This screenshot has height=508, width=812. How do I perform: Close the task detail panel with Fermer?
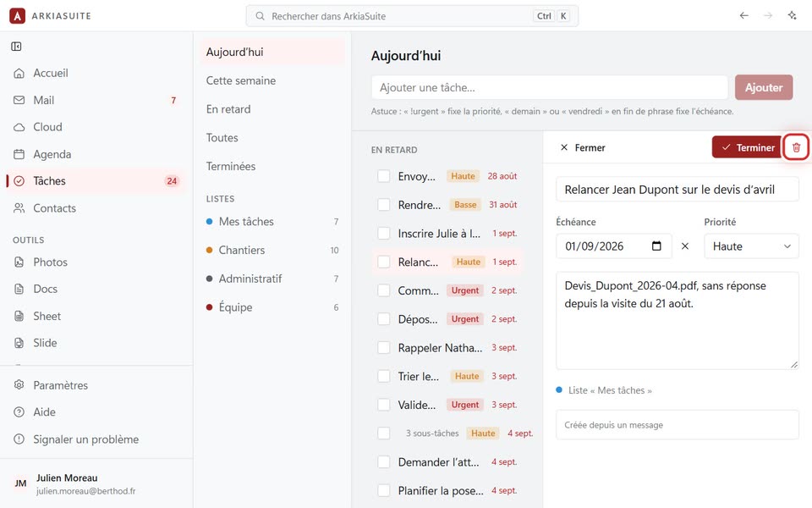point(583,147)
